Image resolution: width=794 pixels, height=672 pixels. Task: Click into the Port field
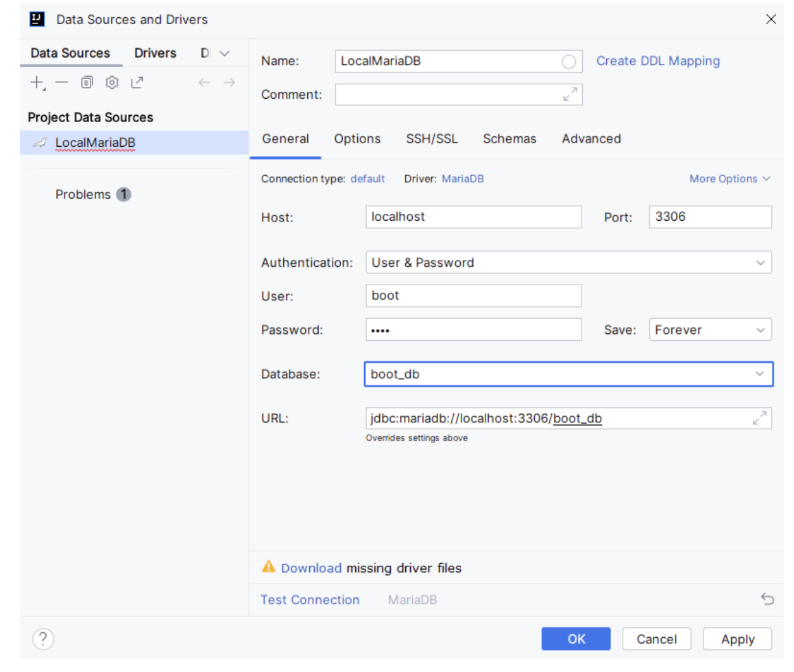(x=710, y=217)
